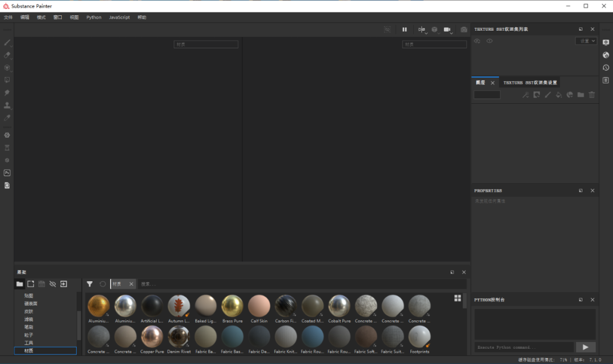613x364 pixels.
Task: Switch to the TEXTURE SET 纹理集设置 tab
Action: (530, 83)
